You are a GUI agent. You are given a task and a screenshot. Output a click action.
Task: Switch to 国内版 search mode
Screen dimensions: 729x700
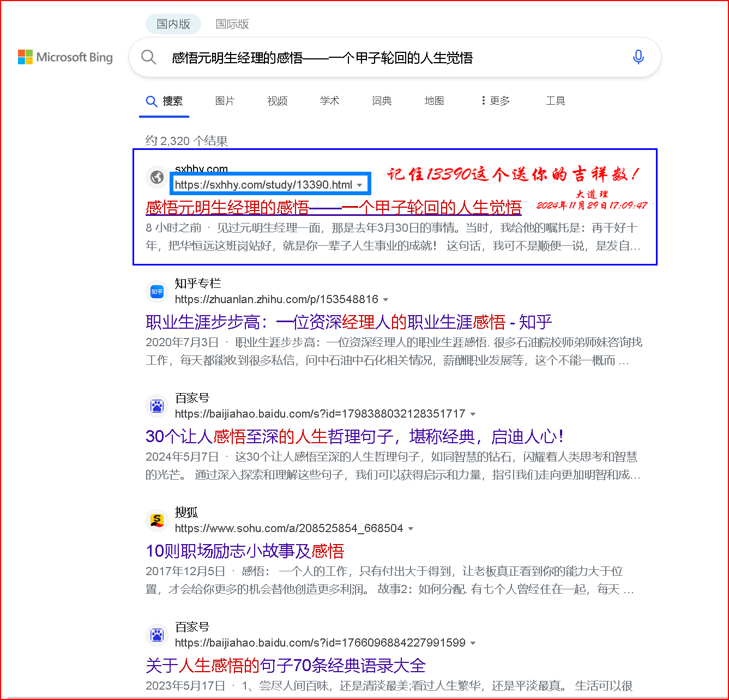173,24
